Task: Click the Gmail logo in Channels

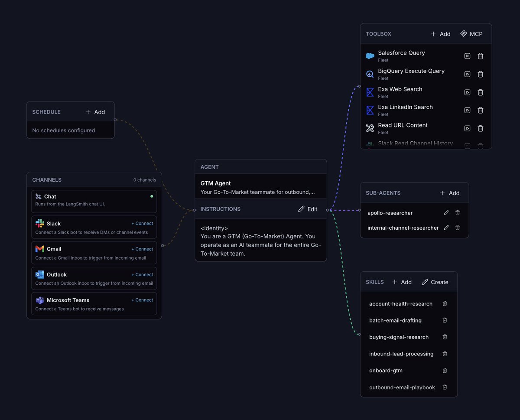Action: pyautogui.click(x=40, y=249)
